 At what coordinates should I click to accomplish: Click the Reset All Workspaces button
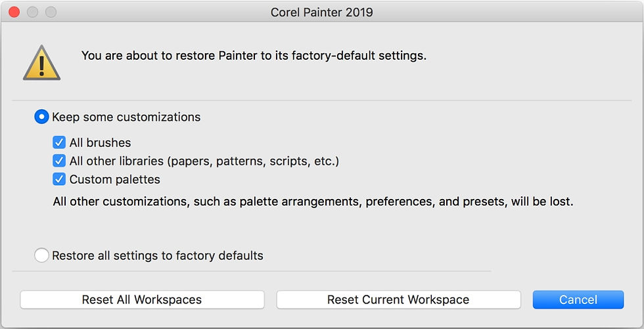point(142,299)
